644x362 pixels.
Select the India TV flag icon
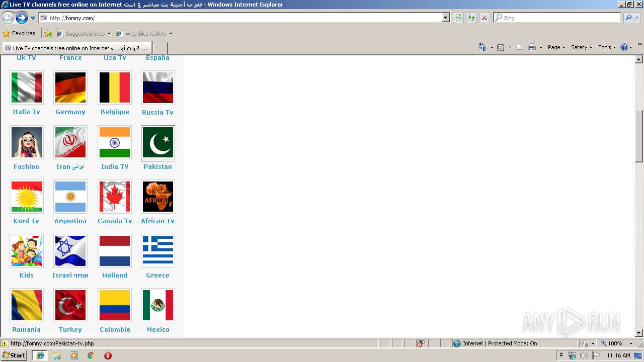click(x=115, y=142)
